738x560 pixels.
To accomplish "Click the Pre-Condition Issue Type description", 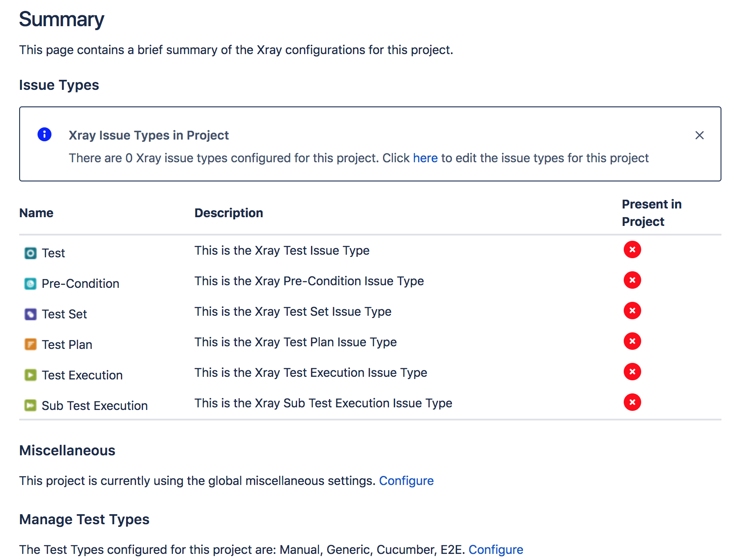I will pos(309,281).
